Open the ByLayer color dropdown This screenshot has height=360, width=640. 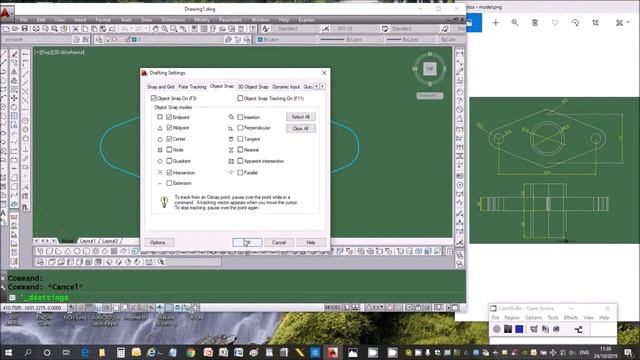[286, 40]
